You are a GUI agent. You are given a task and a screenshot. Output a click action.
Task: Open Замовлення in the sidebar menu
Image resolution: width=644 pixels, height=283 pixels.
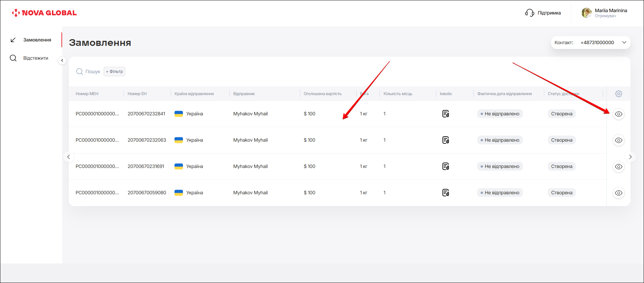click(x=37, y=40)
